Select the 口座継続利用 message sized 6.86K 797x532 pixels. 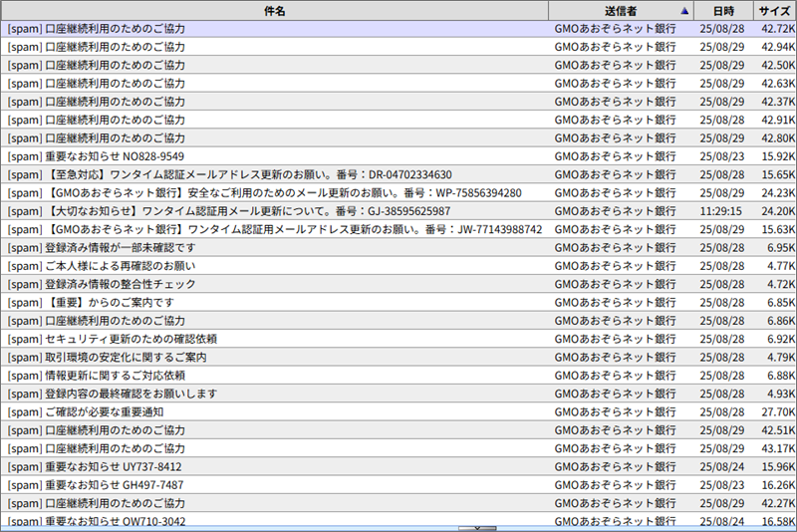(398, 321)
